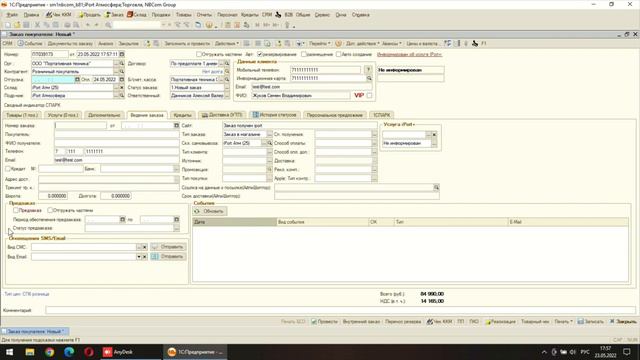
Task: Switch to the Кредиты tab
Action: [182, 115]
